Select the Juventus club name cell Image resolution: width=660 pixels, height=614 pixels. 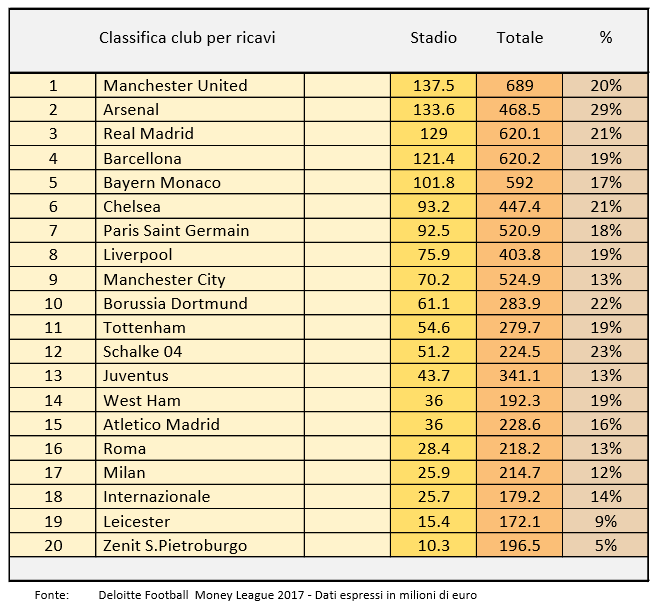(x=136, y=376)
